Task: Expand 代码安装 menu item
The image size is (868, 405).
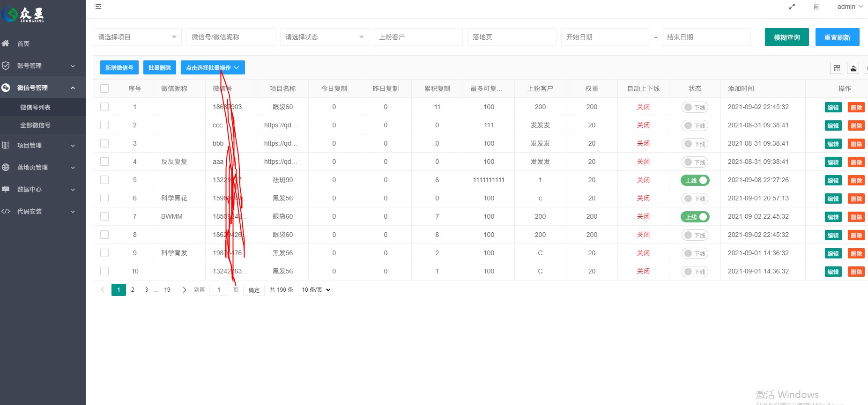Action: [x=43, y=211]
